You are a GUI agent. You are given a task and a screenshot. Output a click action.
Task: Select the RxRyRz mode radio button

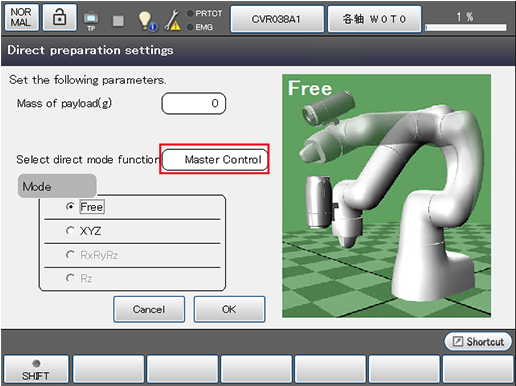coord(70,255)
